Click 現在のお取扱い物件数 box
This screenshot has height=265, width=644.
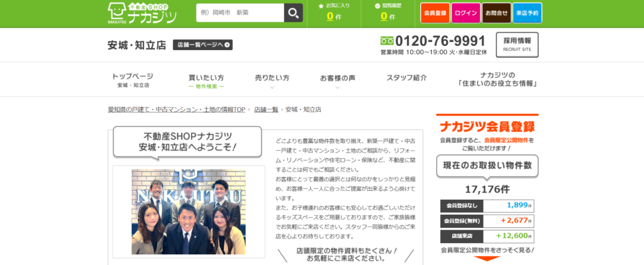pyautogui.click(x=487, y=166)
